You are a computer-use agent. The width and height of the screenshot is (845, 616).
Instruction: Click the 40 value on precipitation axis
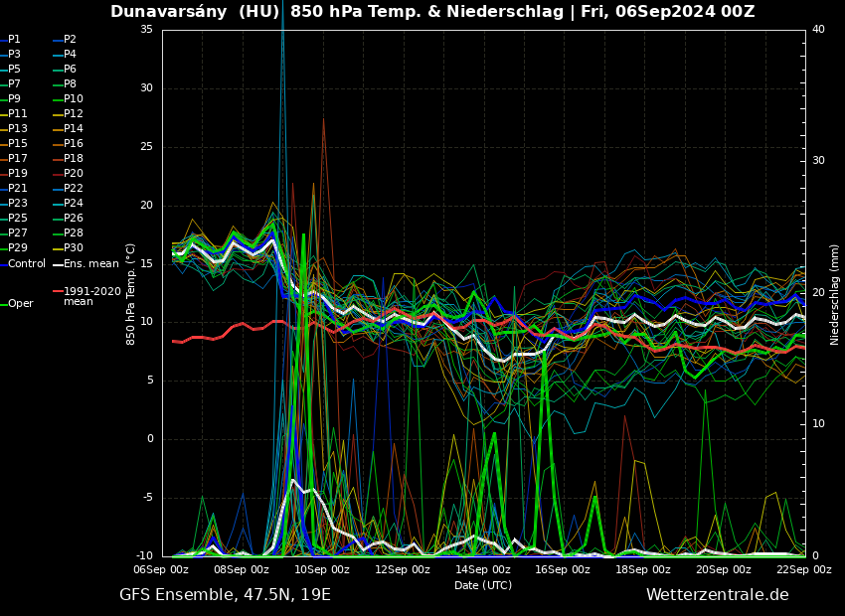(x=818, y=30)
